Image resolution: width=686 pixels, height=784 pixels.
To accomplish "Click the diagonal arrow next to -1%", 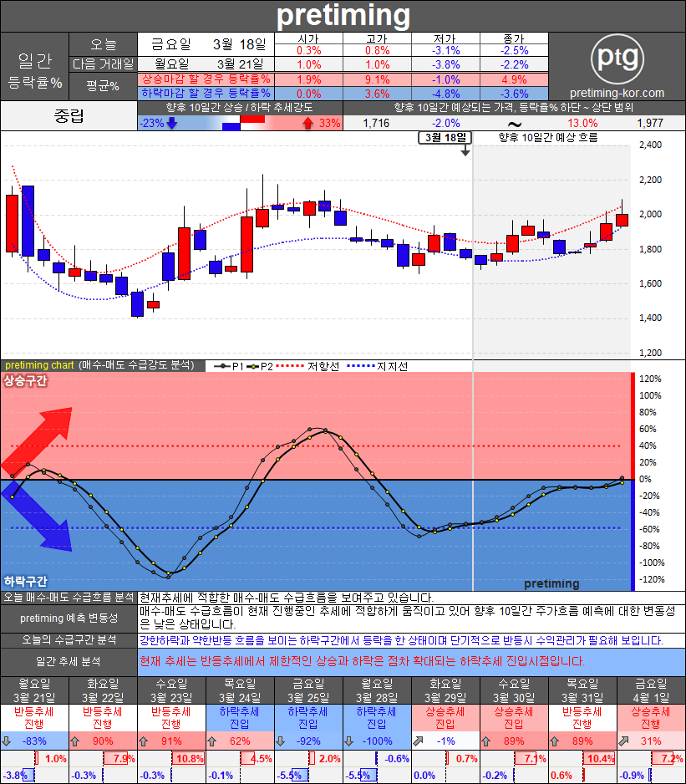I will click(418, 741).
